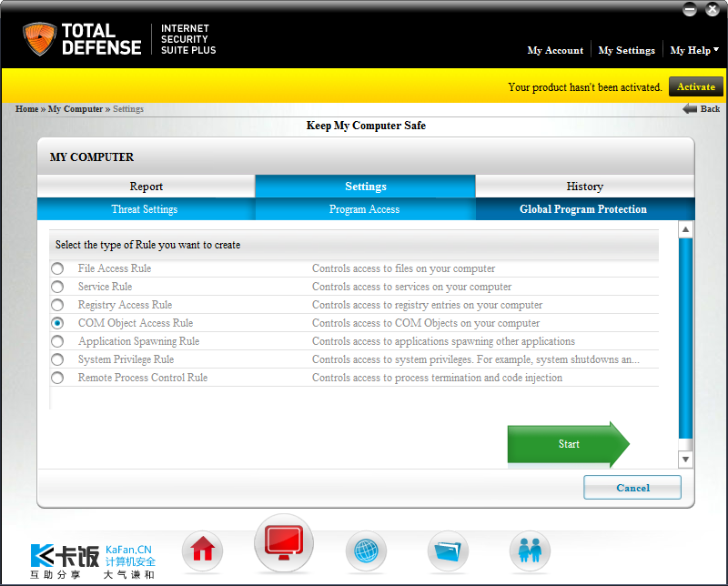The height and width of the screenshot is (586, 728).
Task: Open the Internet globe icon
Action: point(366,551)
